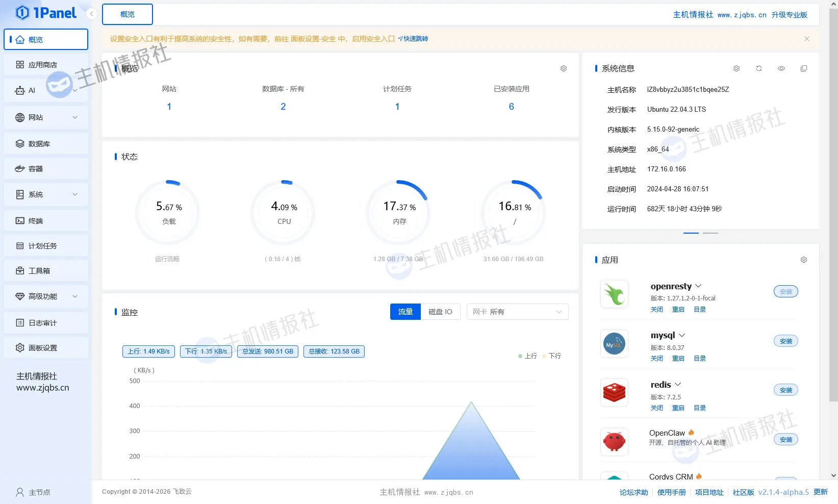Screen dimensions: 838x504
Task: Open settings gear in 应用 panel
Action: (x=803, y=260)
